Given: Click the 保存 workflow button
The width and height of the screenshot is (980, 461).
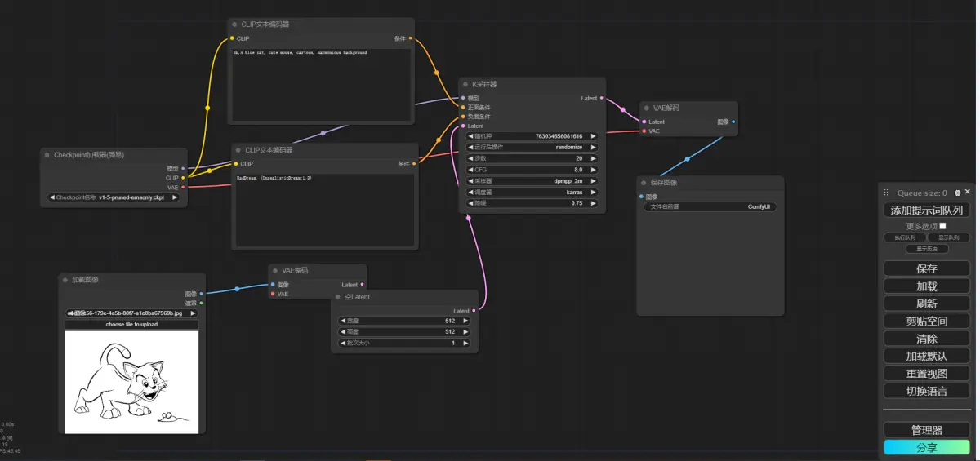Looking at the screenshot, I should [927, 268].
